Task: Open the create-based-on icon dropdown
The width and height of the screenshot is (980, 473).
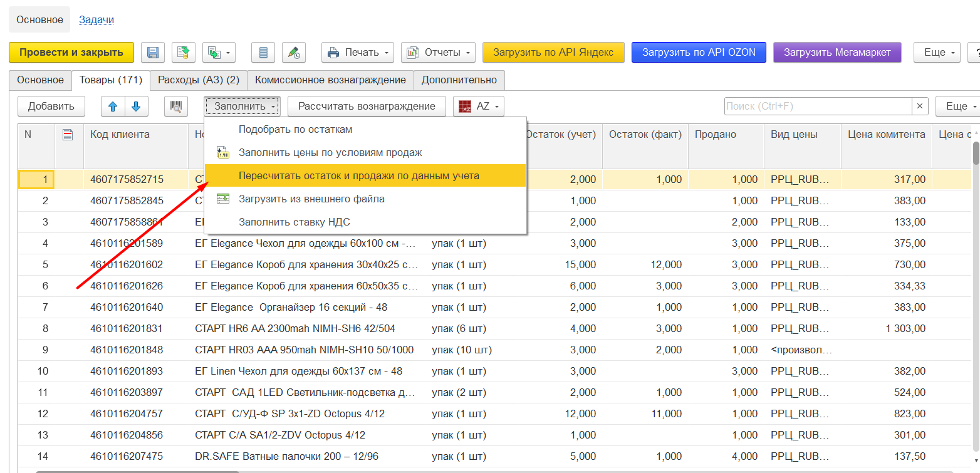Action: pyautogui.click(x=219, y=53)
